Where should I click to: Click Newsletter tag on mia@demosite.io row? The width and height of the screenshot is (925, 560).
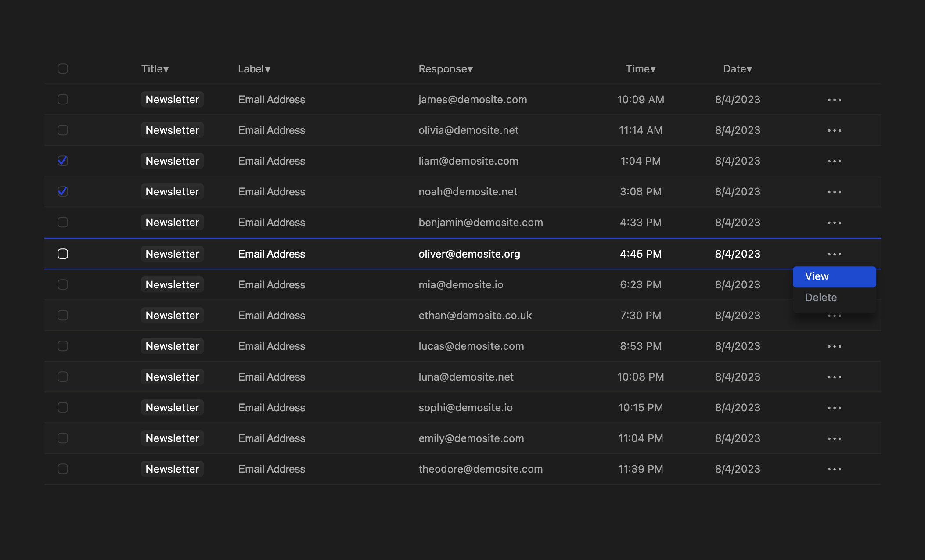pyautogui.click(x=172, y=284)
